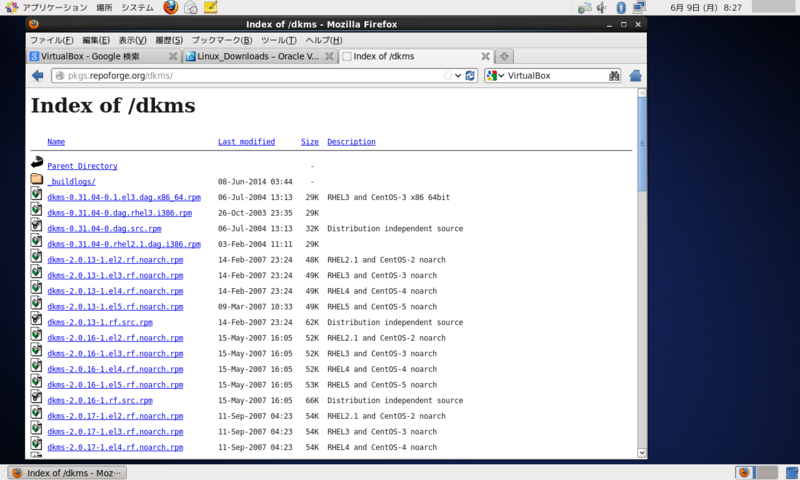Click the volume speaker tray icon
800x480 pixels.
(602, 7)
